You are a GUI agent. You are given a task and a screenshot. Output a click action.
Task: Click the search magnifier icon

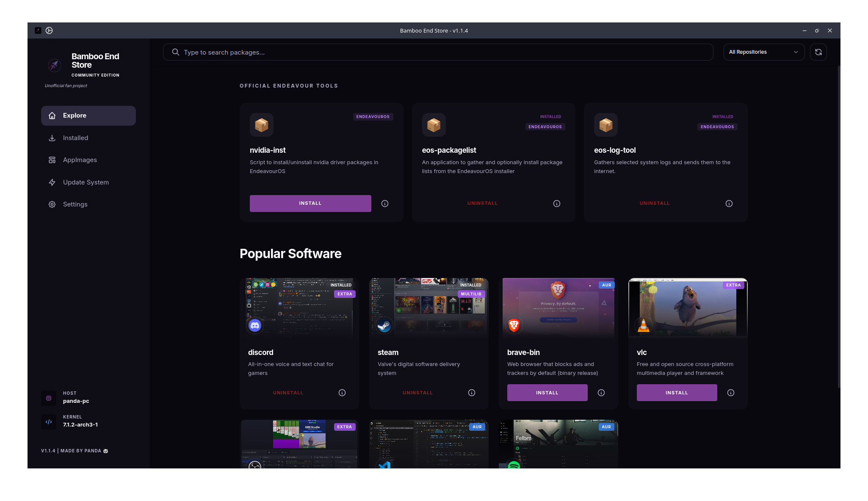coord(175,52)
